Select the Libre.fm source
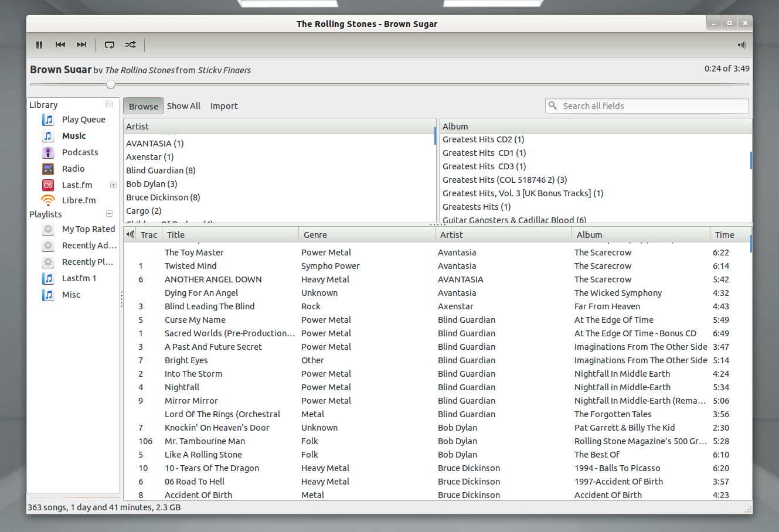The width and height of the screenshot is (779, 532). coord(79,200)
